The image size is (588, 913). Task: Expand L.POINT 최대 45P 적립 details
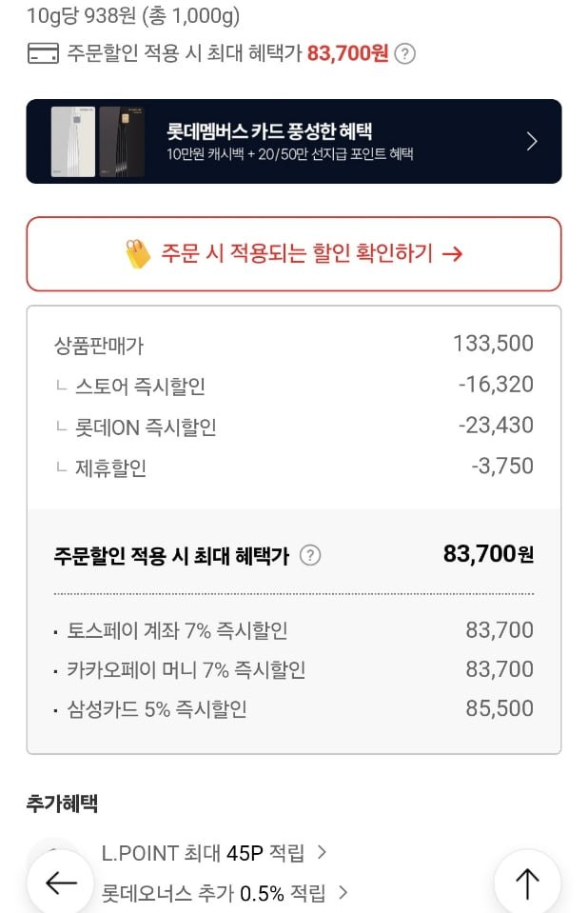click(322, 852)
